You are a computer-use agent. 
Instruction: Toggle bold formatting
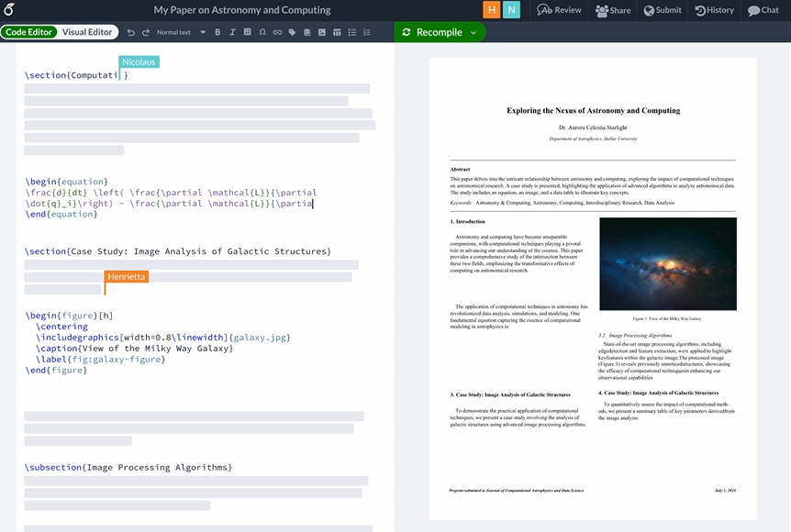click(217, 32)
